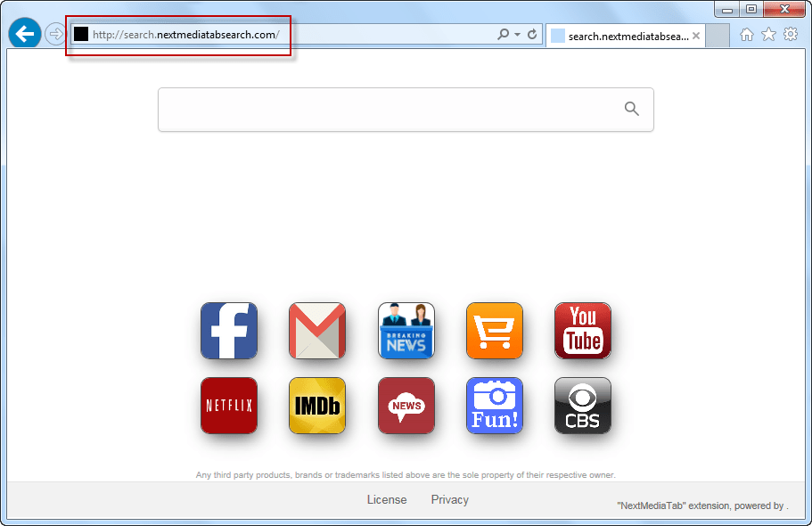The image size is (812, 526).
Task: Open the CBS shortcut tile
Action: tap(583, 406)
